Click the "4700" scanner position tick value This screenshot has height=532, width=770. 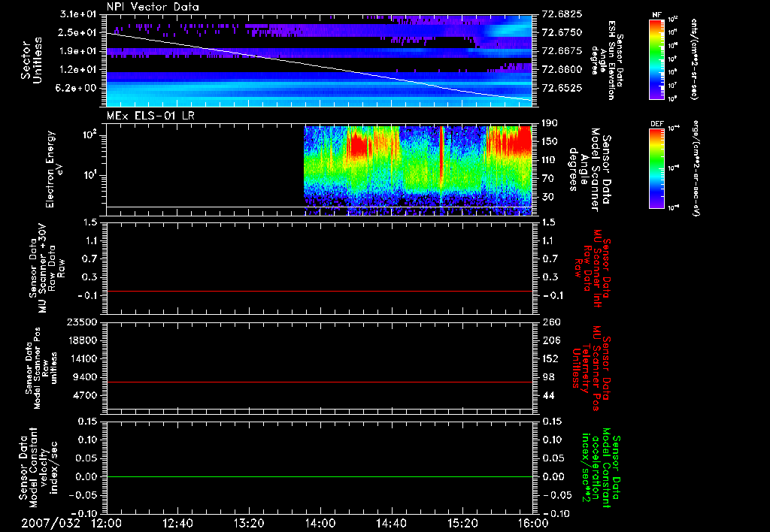pyautogui.click(x=84, y=395)
